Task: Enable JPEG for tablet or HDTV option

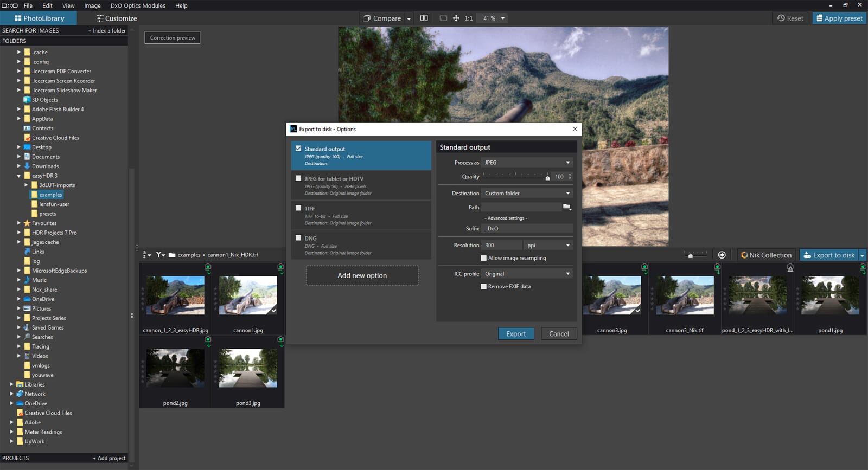Action: pos(298,178)
